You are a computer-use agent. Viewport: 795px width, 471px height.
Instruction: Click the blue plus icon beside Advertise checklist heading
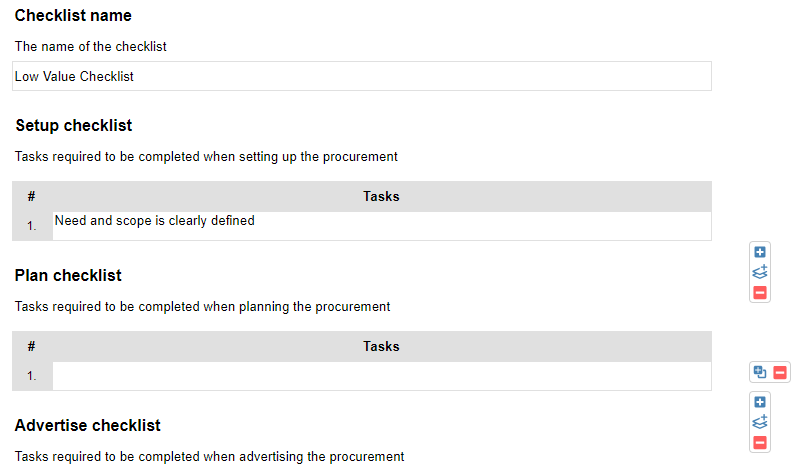tap(760, 402)
